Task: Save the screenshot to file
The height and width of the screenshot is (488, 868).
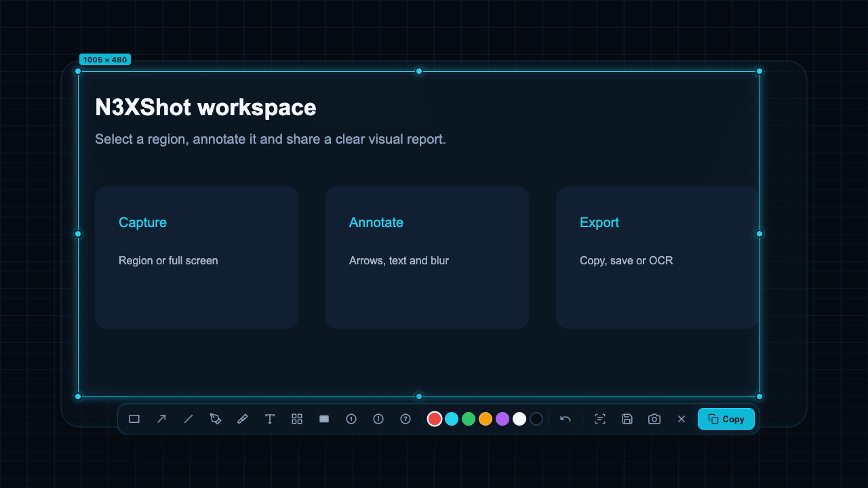Action: tap(627, 419)
